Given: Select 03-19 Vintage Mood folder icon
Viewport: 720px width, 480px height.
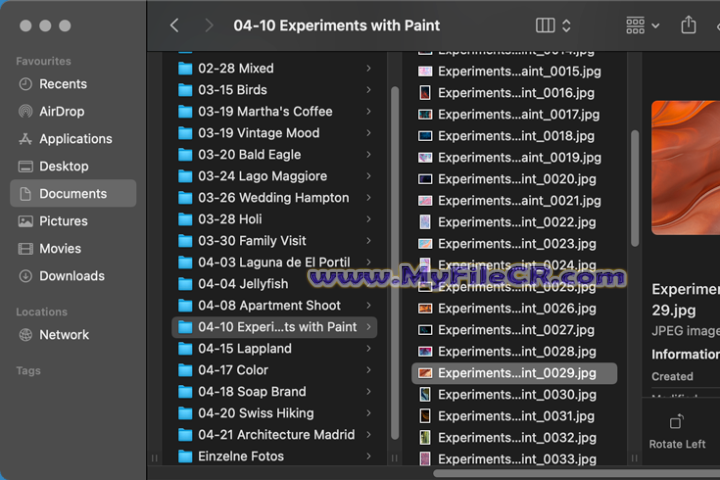Looking at the screenshot, I should tap(185, 133).
